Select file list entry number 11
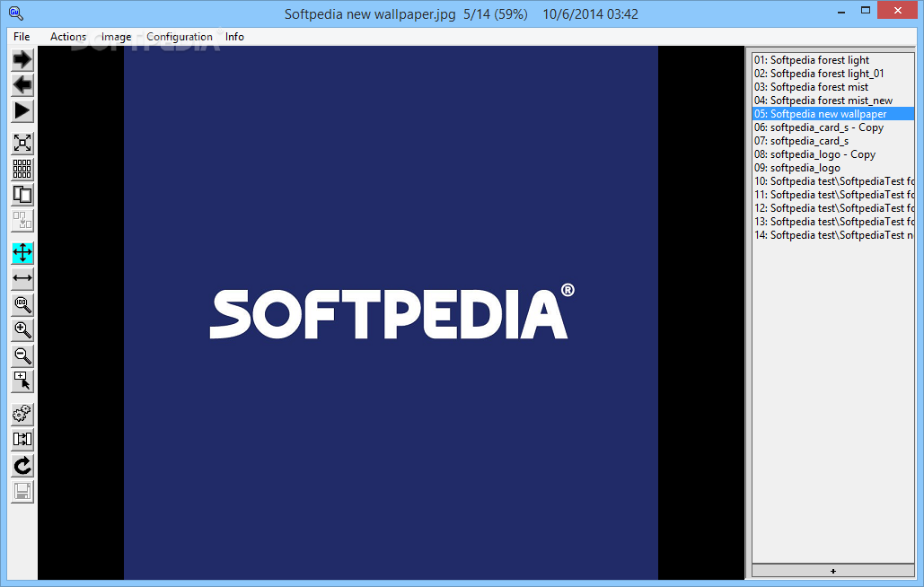The width and height of the screenshot is (924, 587). (x=833, y=195)
